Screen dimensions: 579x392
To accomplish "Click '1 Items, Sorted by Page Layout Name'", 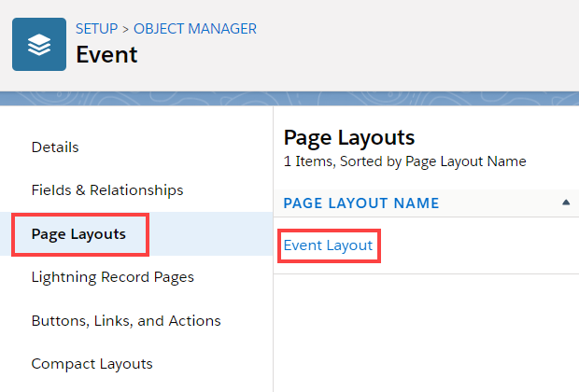I will [404, 161].
